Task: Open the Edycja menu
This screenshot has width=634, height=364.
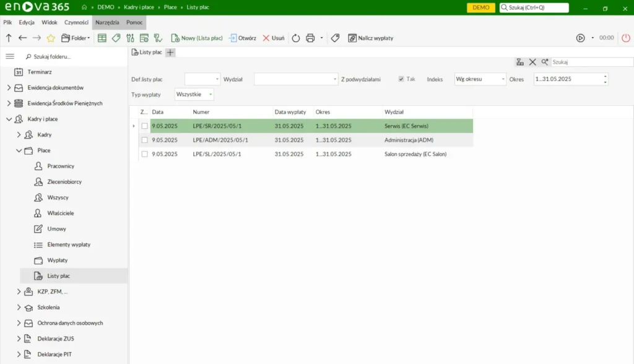Action: 27,23
